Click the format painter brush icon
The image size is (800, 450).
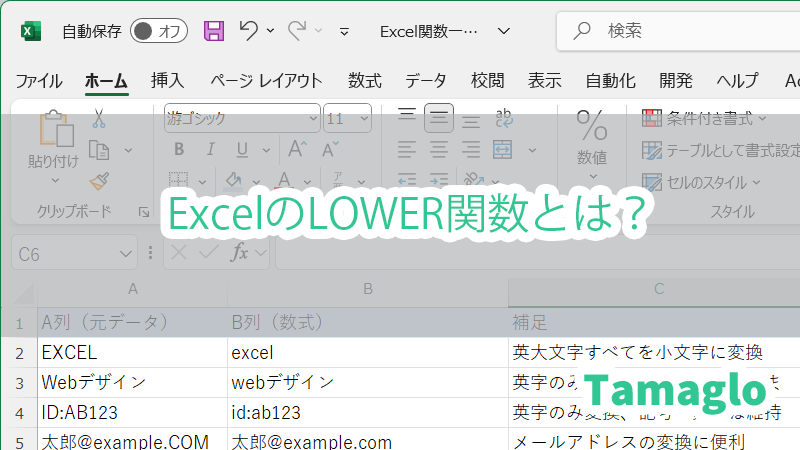98,181
